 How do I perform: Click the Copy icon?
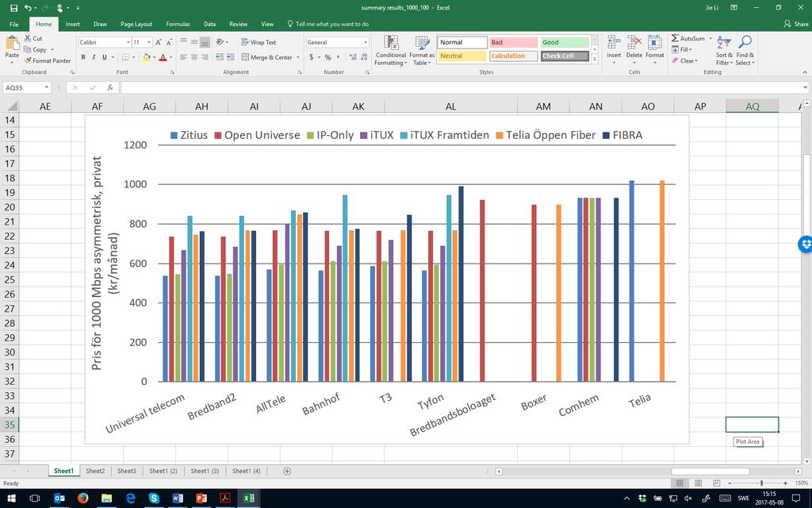28,50
